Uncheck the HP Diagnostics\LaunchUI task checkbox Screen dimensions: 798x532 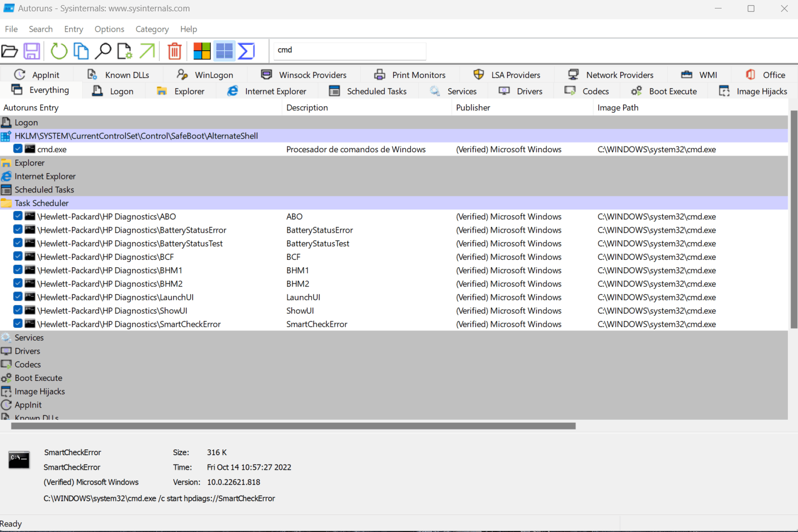tap(18, 297)
